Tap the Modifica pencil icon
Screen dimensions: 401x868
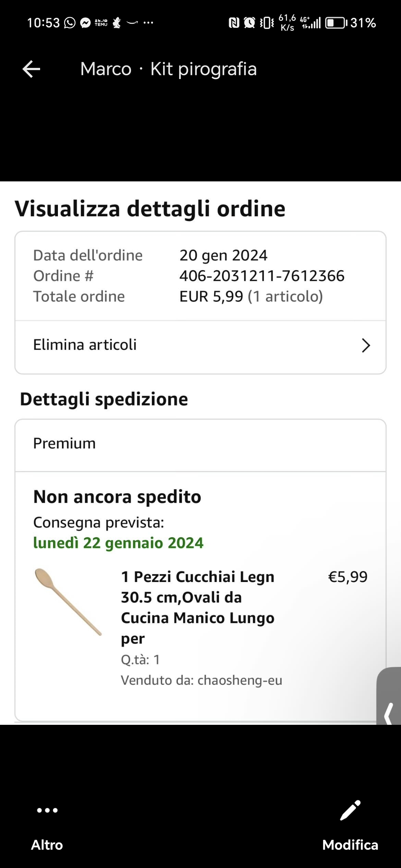tap(350, 810)
